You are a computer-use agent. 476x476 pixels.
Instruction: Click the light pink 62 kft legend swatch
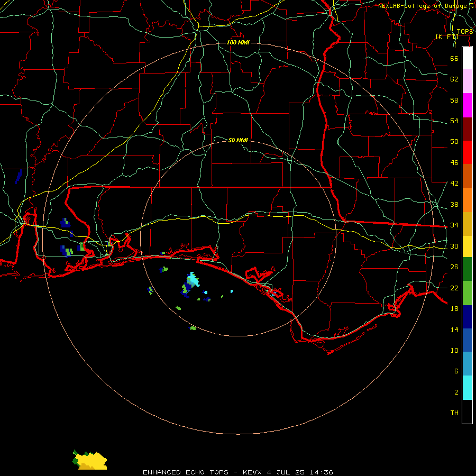(467, 81)
